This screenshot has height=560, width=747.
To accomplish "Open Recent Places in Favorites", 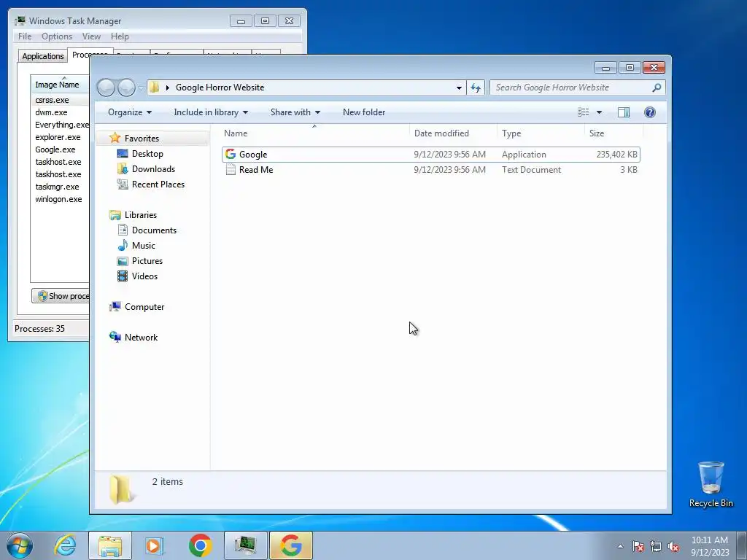I will [x=158, y=184].
